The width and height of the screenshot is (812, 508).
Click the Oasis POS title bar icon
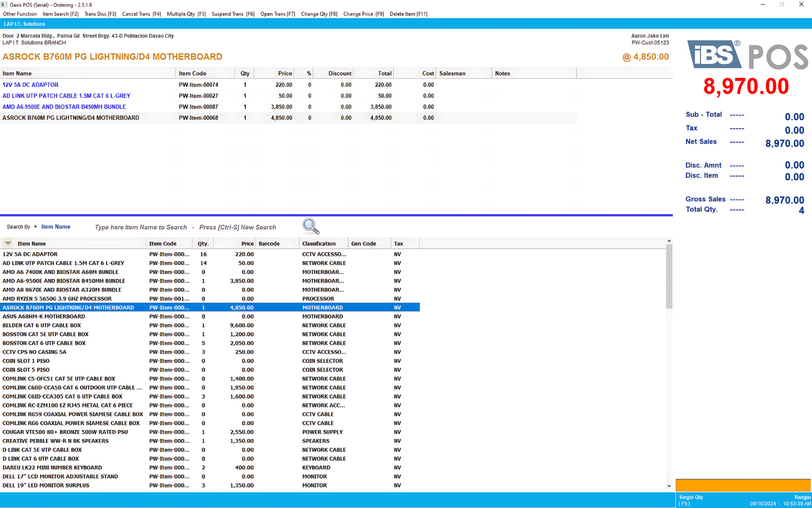4,5
